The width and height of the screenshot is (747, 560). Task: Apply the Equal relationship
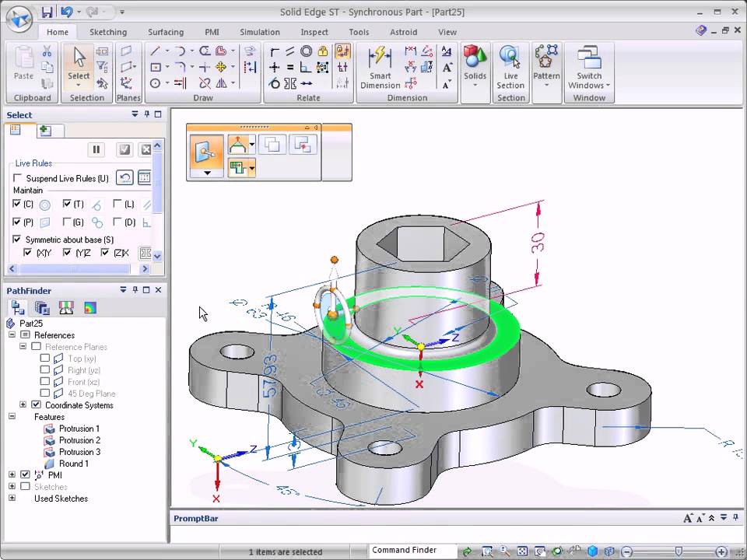point(289,68)
